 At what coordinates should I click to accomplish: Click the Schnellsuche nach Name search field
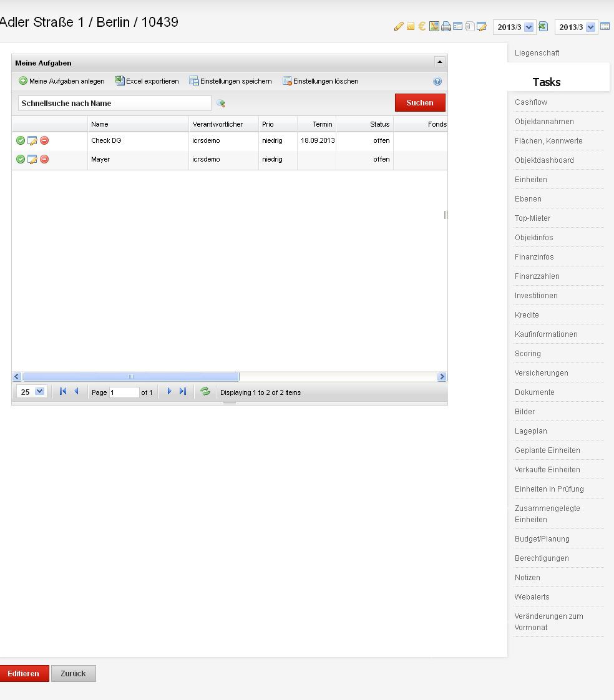(x=114, y=104)
